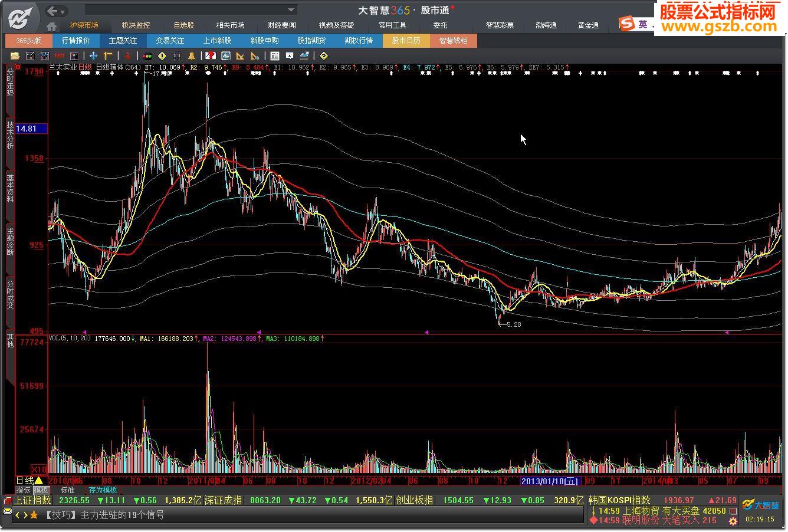The width and height of the screenshot is (788, 532).
Task: Open the back-button history dropdown arrow
Action: (63, 11)
